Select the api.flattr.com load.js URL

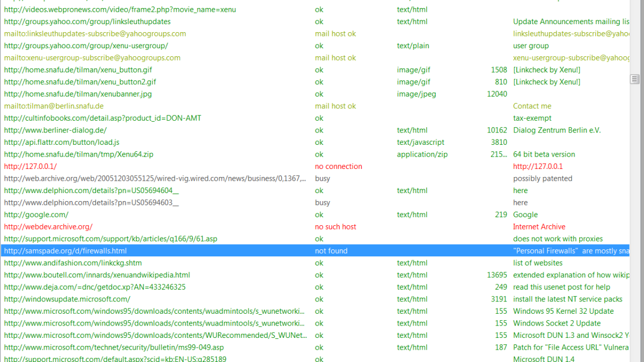62,142
